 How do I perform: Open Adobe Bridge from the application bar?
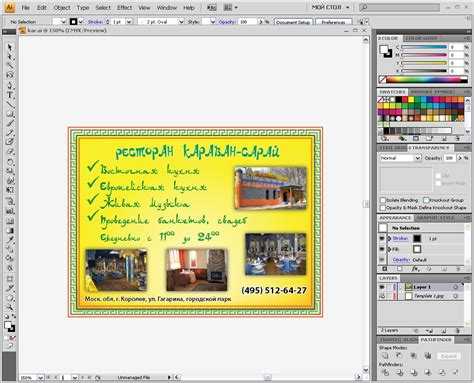212,8
